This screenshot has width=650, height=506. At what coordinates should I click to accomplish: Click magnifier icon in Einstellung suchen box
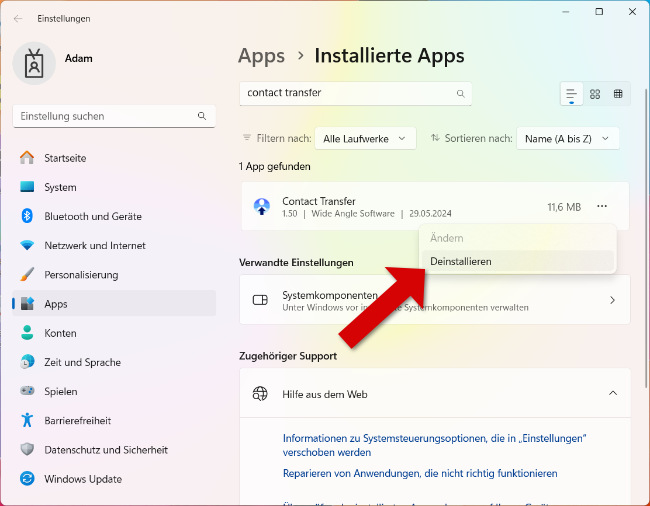coord(202,116)
